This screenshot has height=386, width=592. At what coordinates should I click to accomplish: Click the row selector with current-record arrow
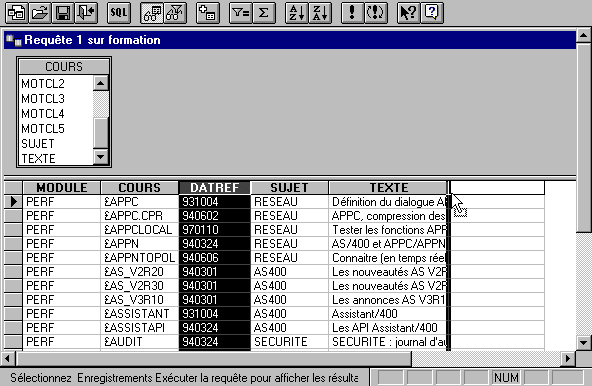click(13, 202)
